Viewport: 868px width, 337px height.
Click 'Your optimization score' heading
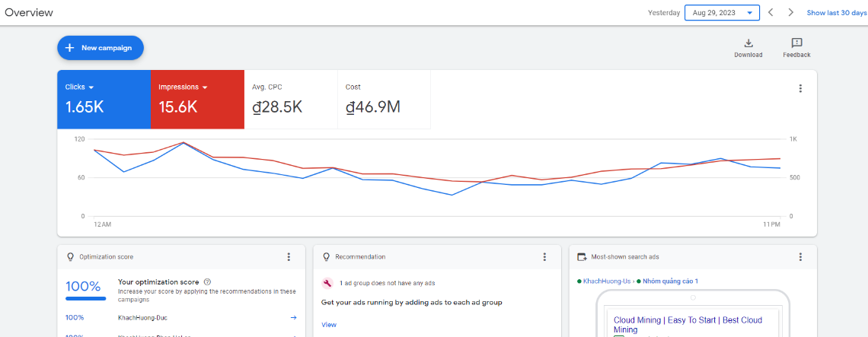(x=159, y=281)
